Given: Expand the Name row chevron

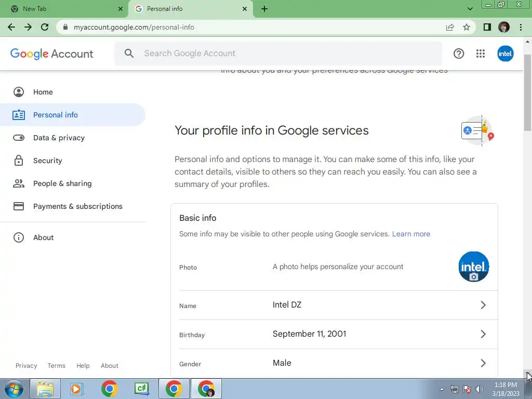Looking at the screenshot, I should coord(483,305).
